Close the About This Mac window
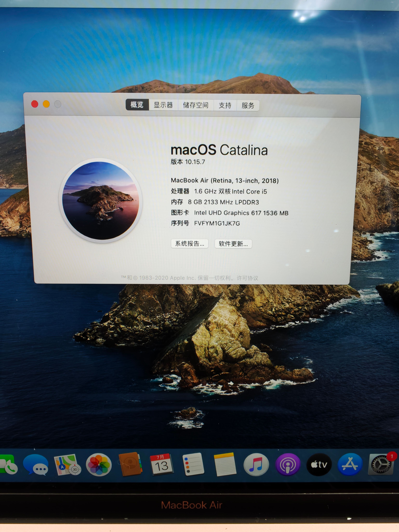The image size is (399, 532). [x=35, y=104]
